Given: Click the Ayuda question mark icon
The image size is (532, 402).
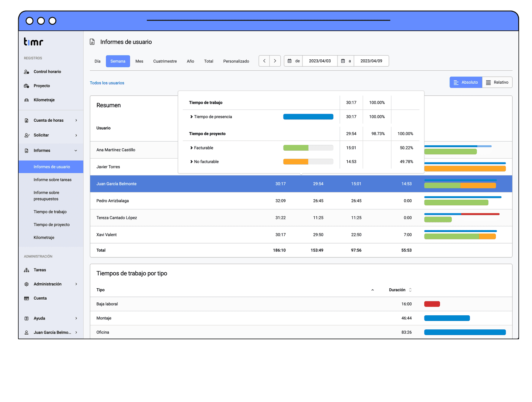Looking at the screenshot, I should (27, 318).
